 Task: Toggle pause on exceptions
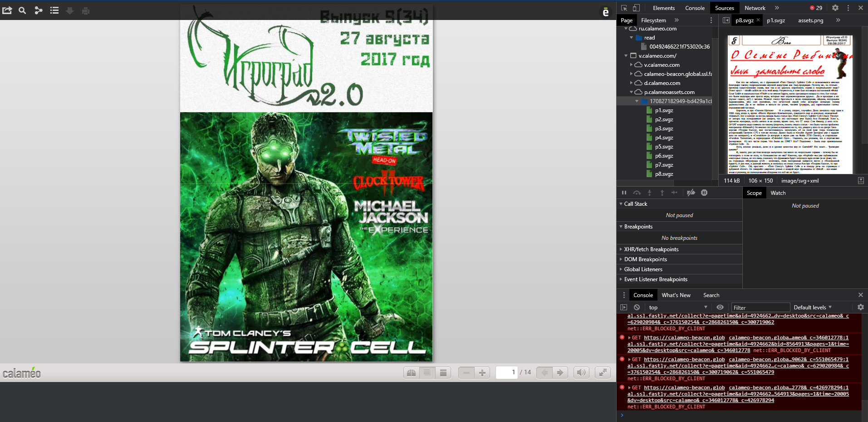(x=704, y=193)
